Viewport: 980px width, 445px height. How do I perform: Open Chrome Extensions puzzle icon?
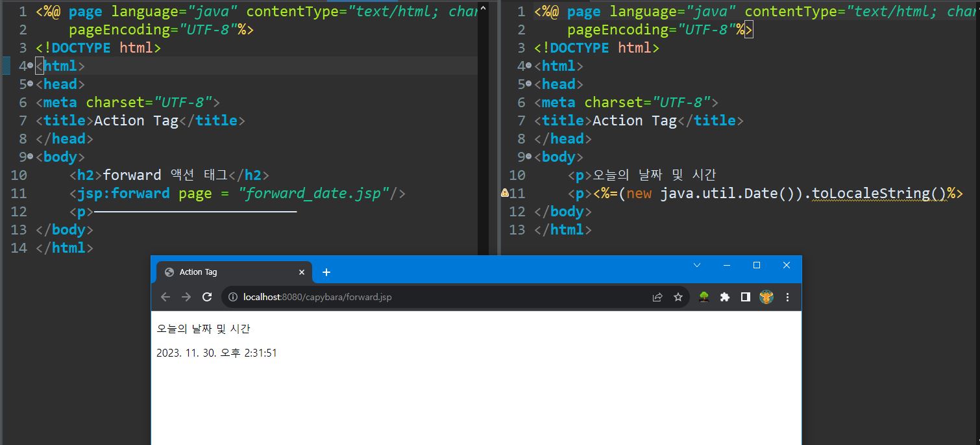(725, 297)
